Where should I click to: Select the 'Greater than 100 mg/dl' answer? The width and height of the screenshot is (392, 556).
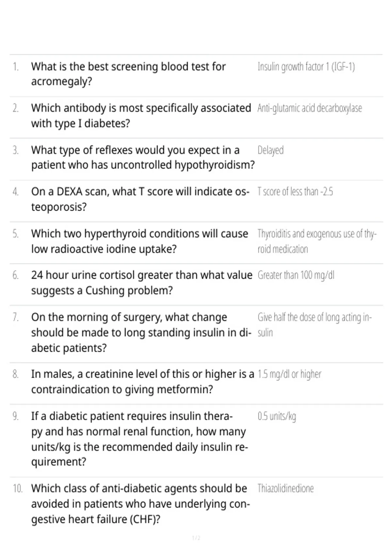(296, 275)
